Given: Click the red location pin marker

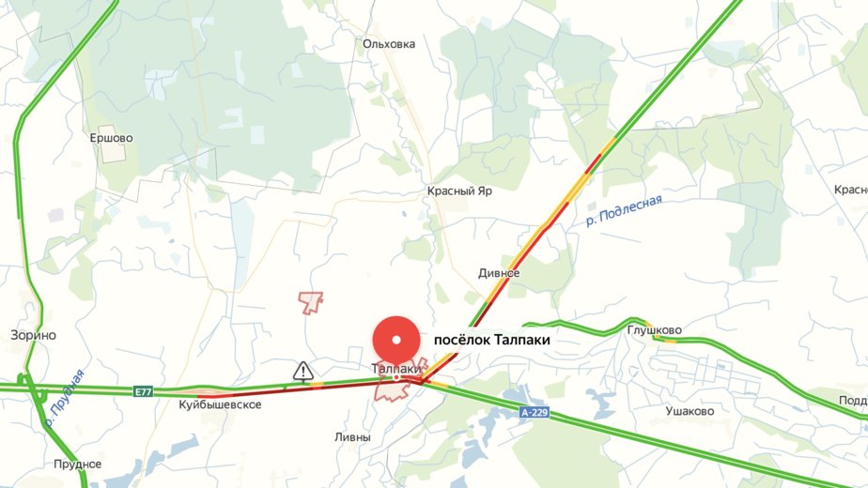Looking at the screenshot, I should tap(396, 340).
